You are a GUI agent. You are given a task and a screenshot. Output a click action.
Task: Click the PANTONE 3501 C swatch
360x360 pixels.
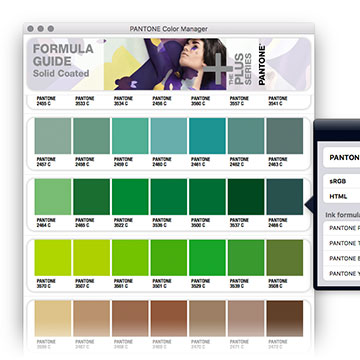point(169,258)
